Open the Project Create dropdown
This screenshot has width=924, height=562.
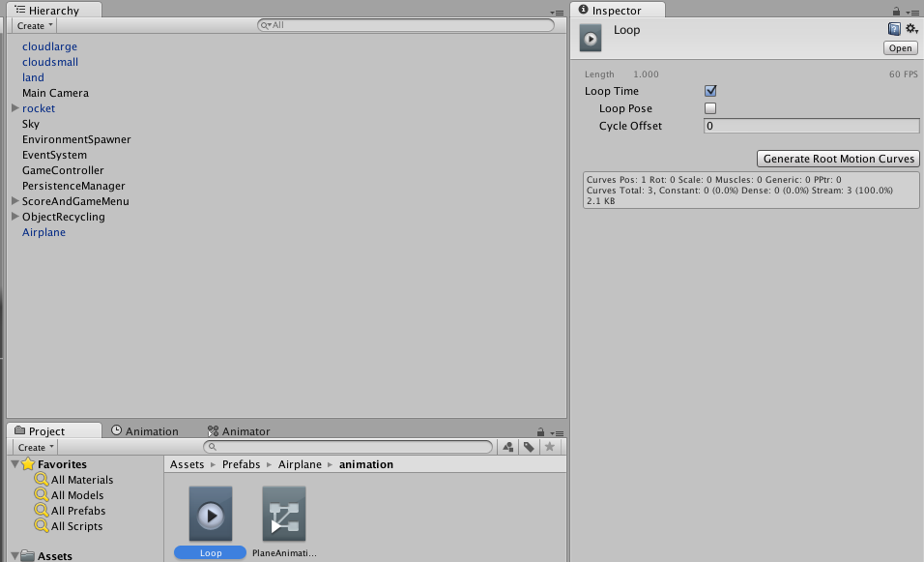[36, 448]
